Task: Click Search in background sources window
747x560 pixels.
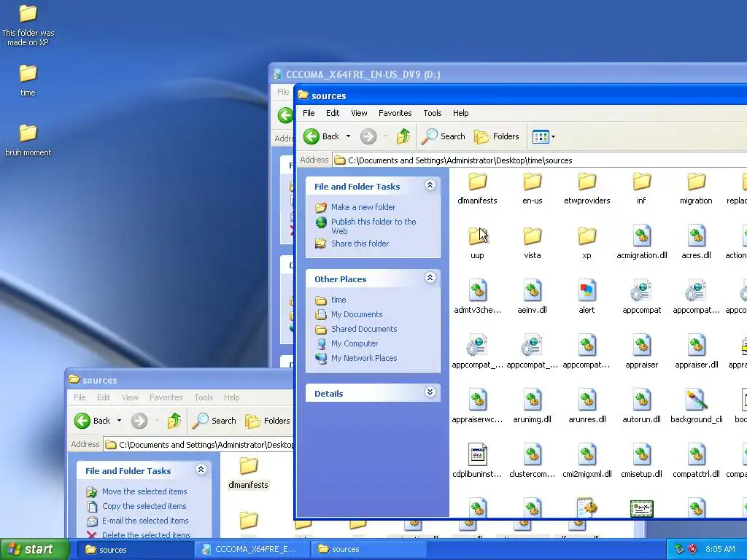Action: 214,421
